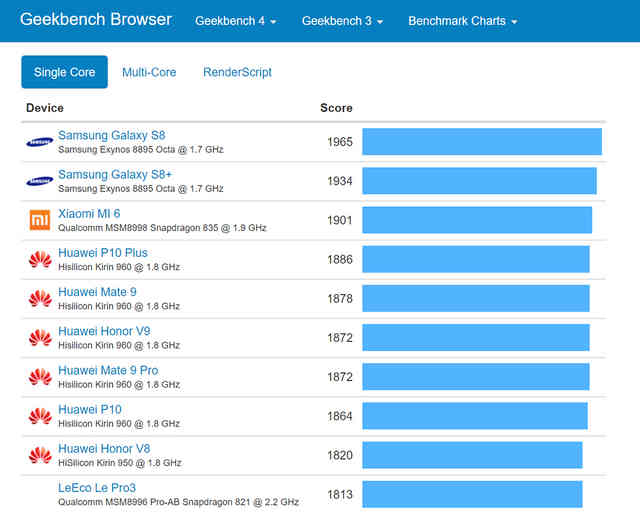Screen dimensions: 640x524
Task: Open the Huawei Honor V9 link
Action: tap(104, 331)
